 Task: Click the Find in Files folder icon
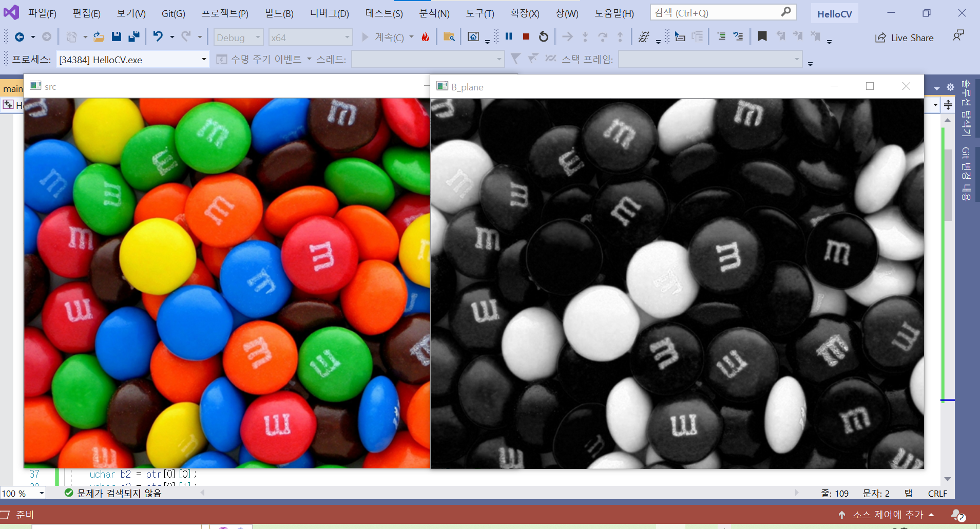coord(449,37)
